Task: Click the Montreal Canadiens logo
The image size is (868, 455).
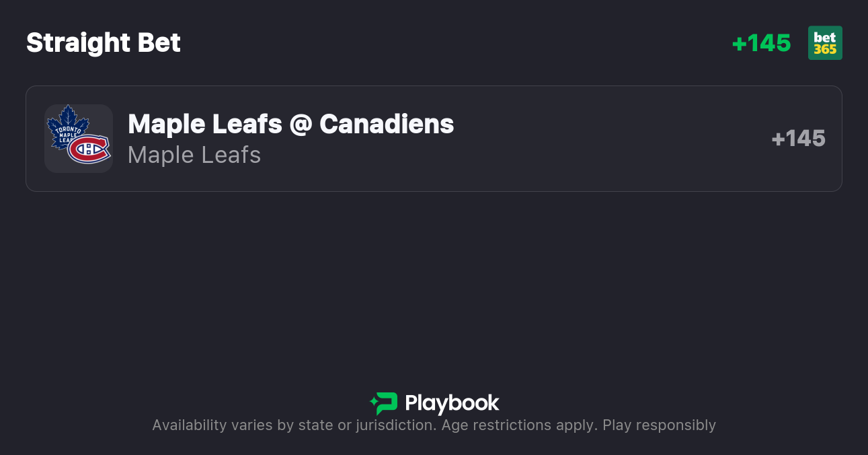Action: pyautogui.click(x=89, y=149)
